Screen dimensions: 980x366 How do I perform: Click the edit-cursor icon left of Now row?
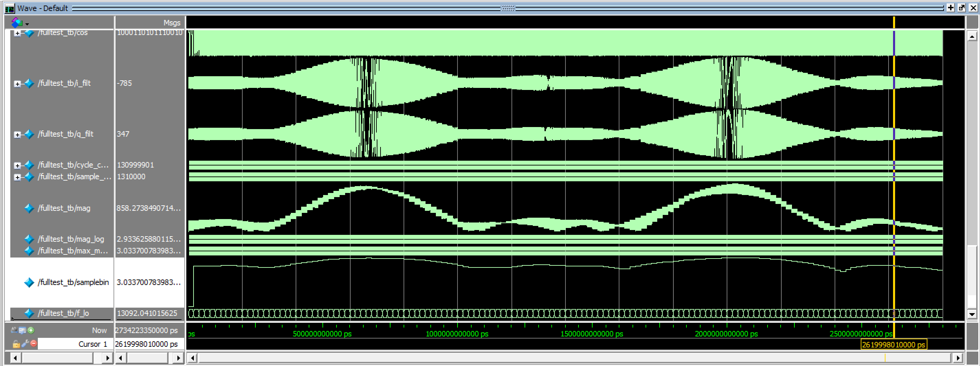coord(14,330)
